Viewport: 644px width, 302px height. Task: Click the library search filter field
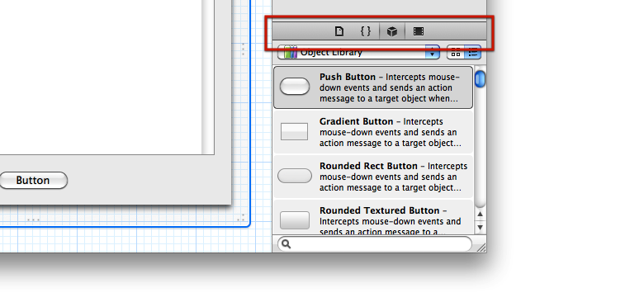coord(375,243)
